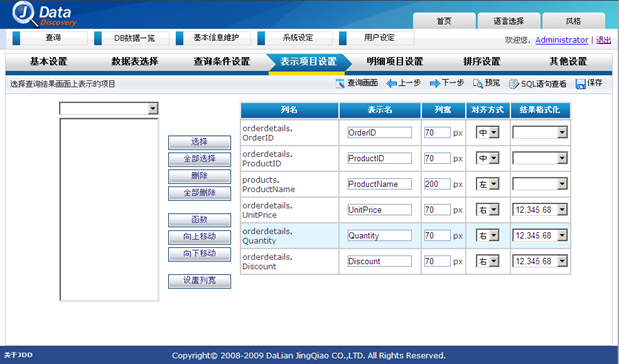The image size is (619, 364).
Task: Open 语言选择 tab
Action: pyautogui.click(x=509, y=21)
